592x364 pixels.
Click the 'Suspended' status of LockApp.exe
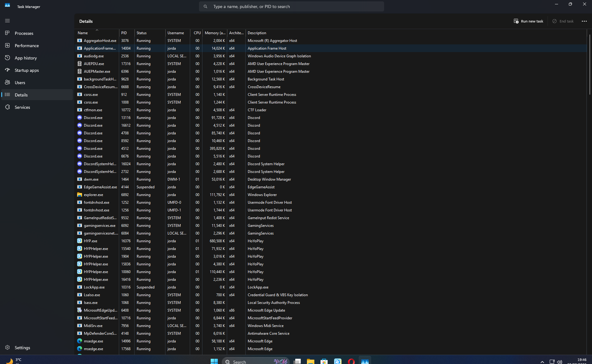click(146, 287)
